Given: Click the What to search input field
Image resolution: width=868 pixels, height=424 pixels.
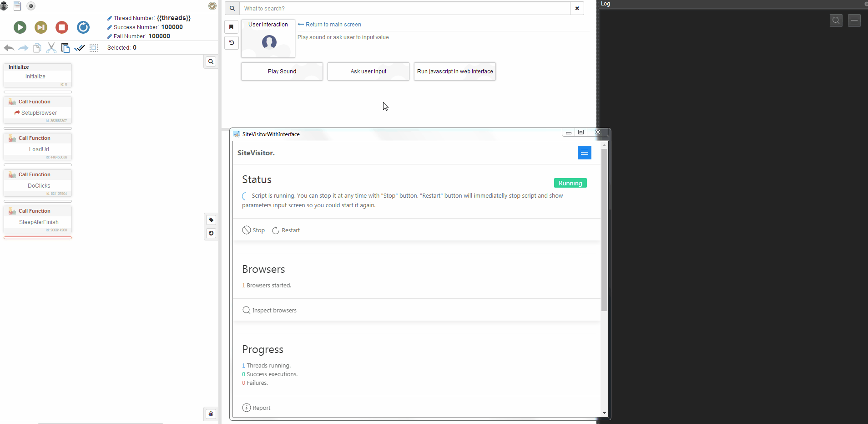Looking at the screenshot, I should [404, 9].
